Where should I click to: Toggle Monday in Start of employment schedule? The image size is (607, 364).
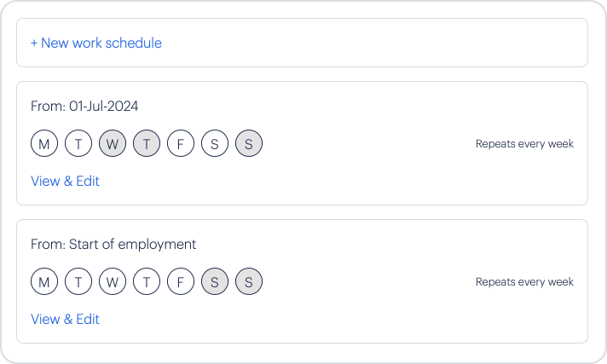pos(44,281)
